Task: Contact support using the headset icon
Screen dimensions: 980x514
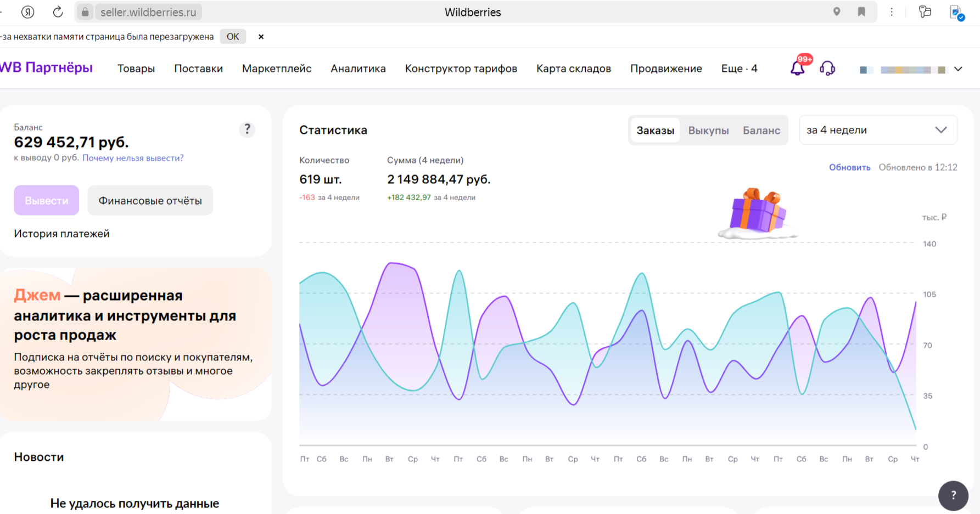Action: click(x=827, y=68)
